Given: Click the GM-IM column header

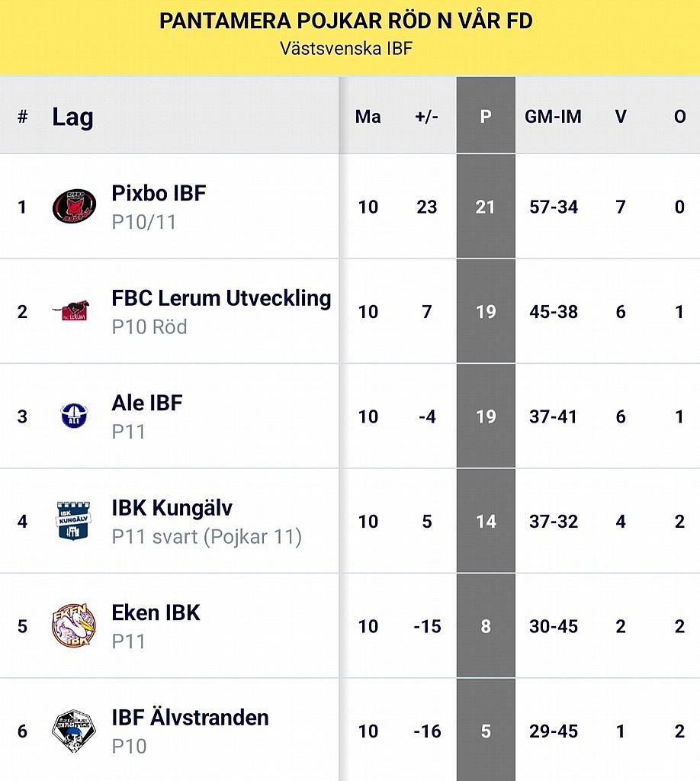Looking at the screenshot, I should pos(553,117).
